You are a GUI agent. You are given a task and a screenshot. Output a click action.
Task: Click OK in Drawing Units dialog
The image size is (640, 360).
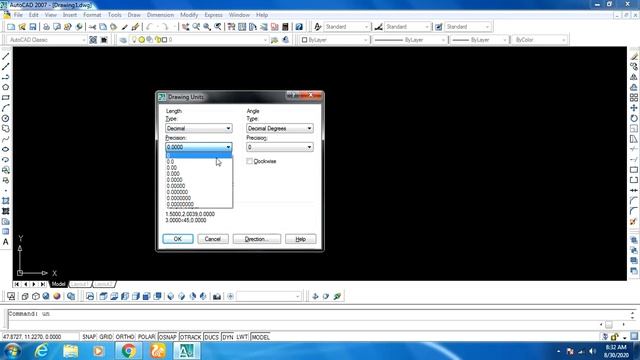(178, 239)
